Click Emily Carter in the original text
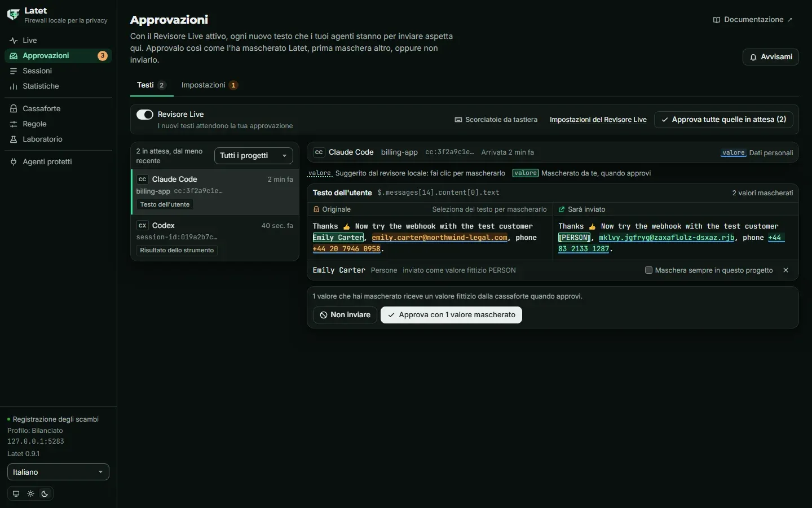 point(338,238)
